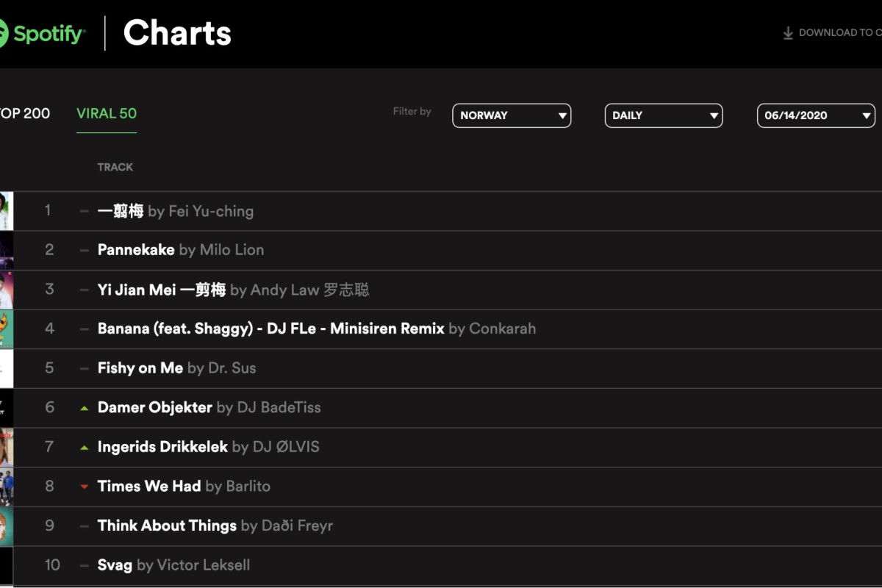Open Yi Jian Mei by Andy Law
Viewport: 882px width, 588px height.
(x=234, y=290)
